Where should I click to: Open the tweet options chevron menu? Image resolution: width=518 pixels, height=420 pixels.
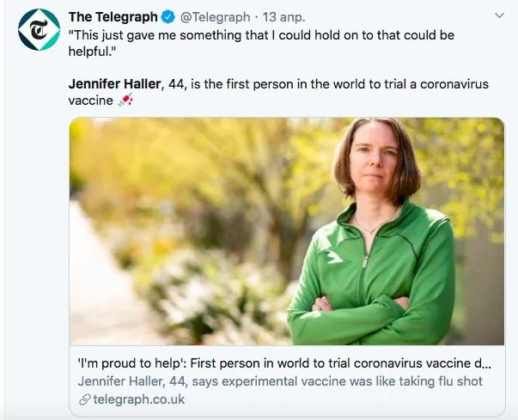coord(500,16)
